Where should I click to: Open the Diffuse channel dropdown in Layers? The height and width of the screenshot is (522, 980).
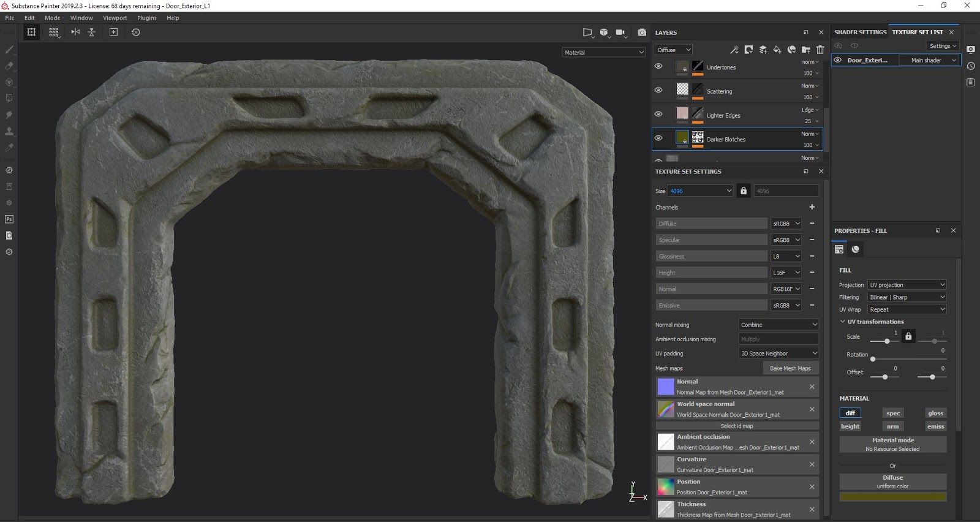click(x=674, y=50)
